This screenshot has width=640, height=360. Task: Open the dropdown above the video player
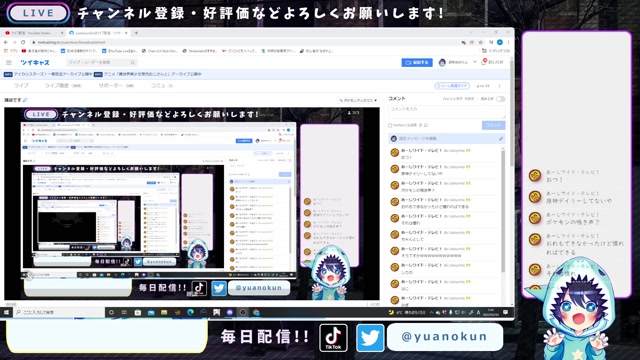(358, 100)
